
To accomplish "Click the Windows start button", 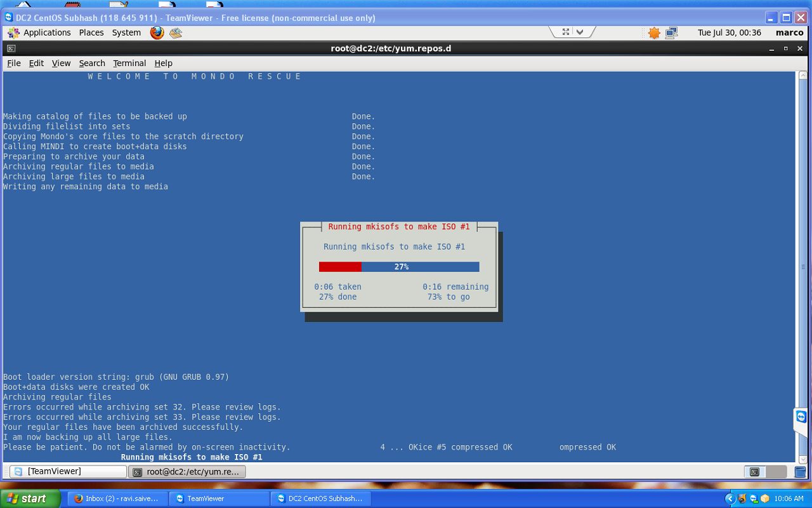I will coord(30,498).
